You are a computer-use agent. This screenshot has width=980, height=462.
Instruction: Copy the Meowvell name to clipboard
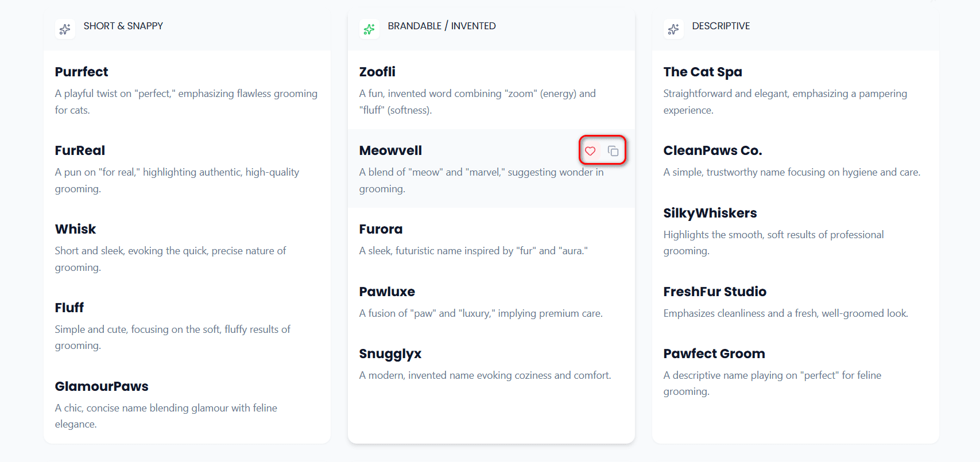pyautogui.click(x=613, y=151)
